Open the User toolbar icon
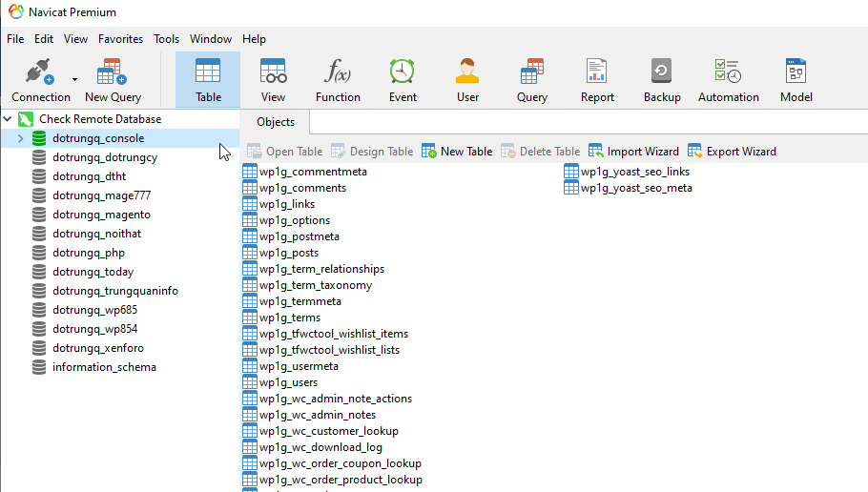868x492 pixels. 467,72
